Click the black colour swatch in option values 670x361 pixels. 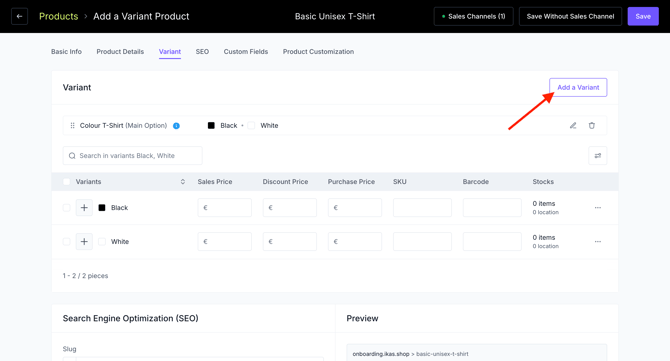(211, 126)
